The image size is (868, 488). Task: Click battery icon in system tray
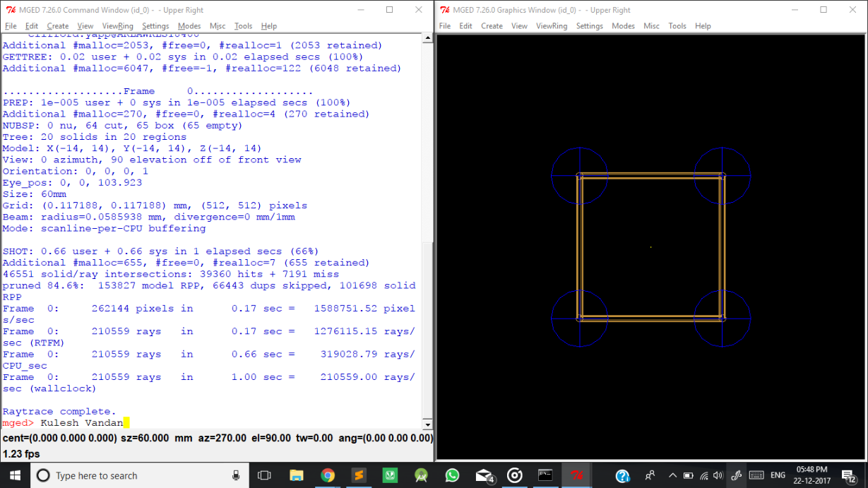coord(689,475)
